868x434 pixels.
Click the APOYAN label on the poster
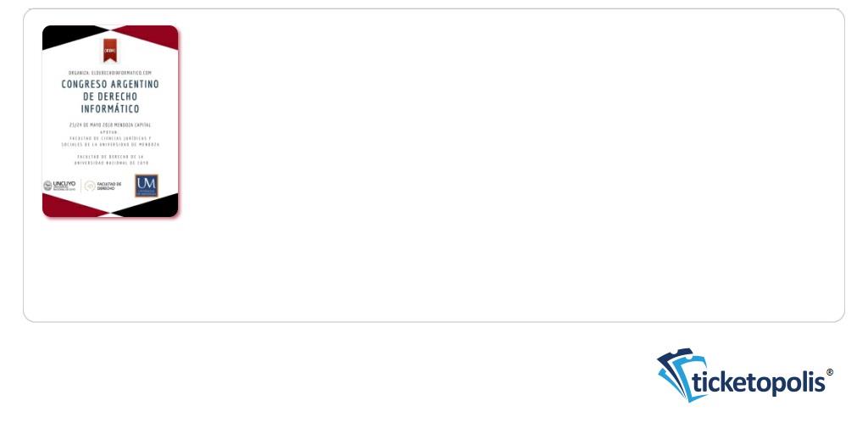110,131
